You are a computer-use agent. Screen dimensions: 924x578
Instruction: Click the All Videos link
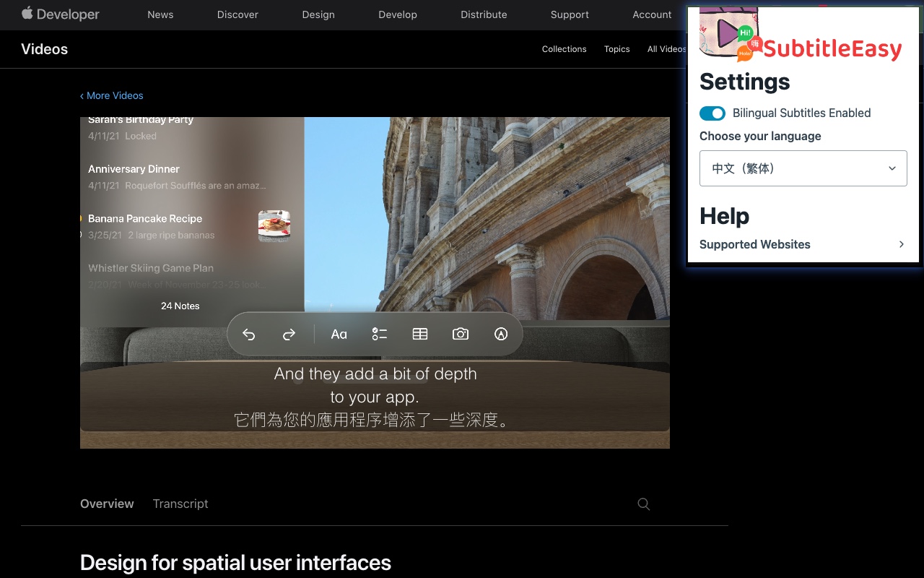pyautogui.click(x=666, y=49)
